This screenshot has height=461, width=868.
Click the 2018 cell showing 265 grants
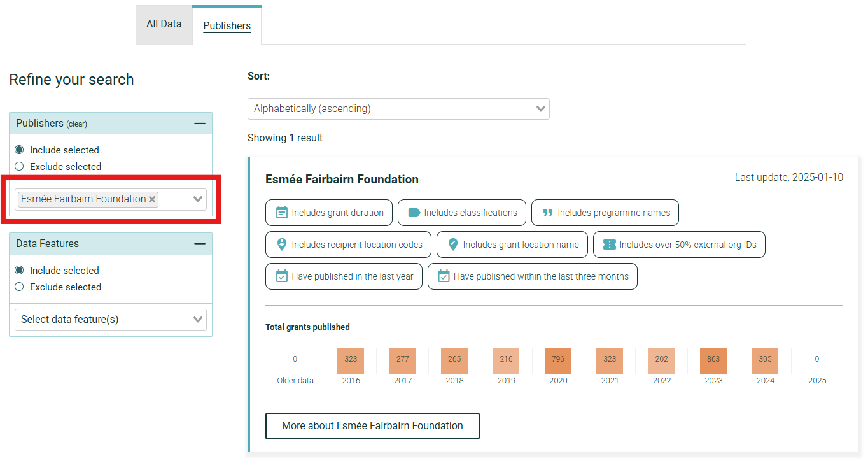click(454, 360)
